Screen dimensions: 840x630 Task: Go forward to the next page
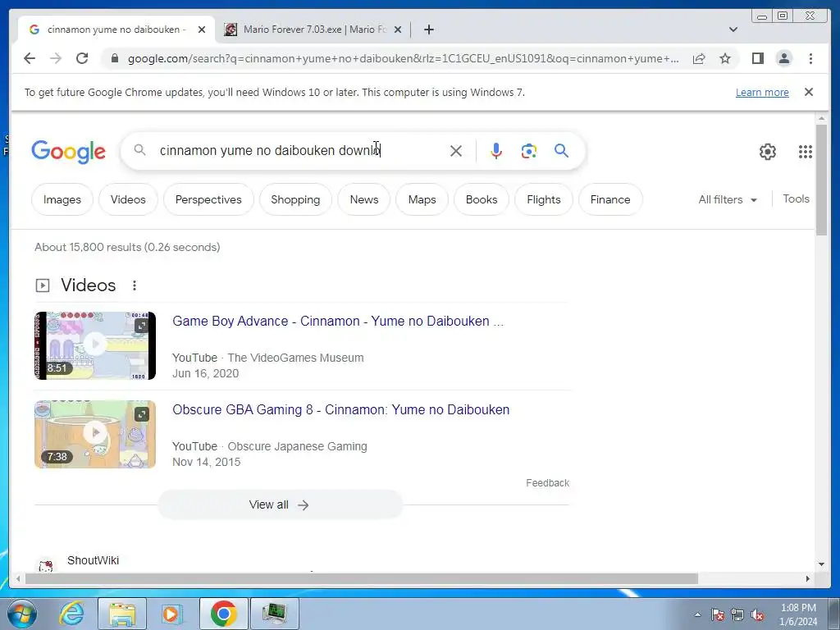pos(56,58)
